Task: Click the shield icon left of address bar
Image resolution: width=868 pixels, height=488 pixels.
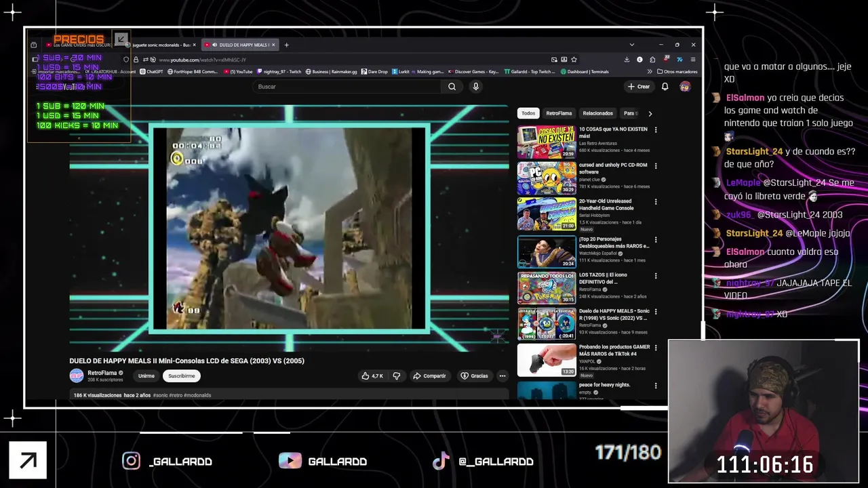Action: coord(125,60)
